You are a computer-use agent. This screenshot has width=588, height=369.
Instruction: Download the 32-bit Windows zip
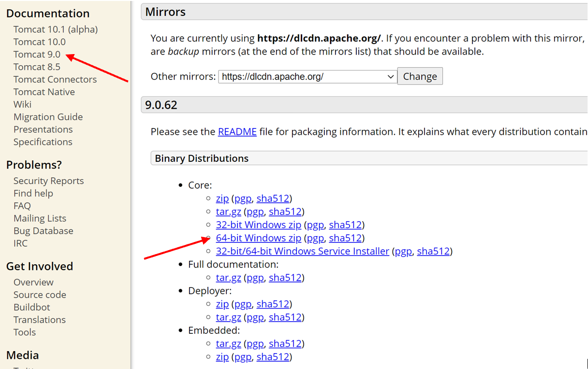[259, 225]
